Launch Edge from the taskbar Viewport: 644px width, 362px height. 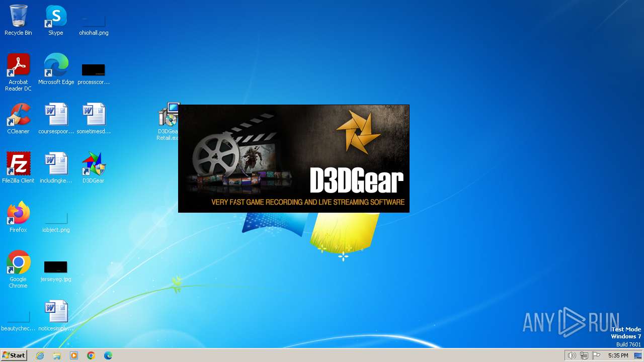click(x=108, y=355)
